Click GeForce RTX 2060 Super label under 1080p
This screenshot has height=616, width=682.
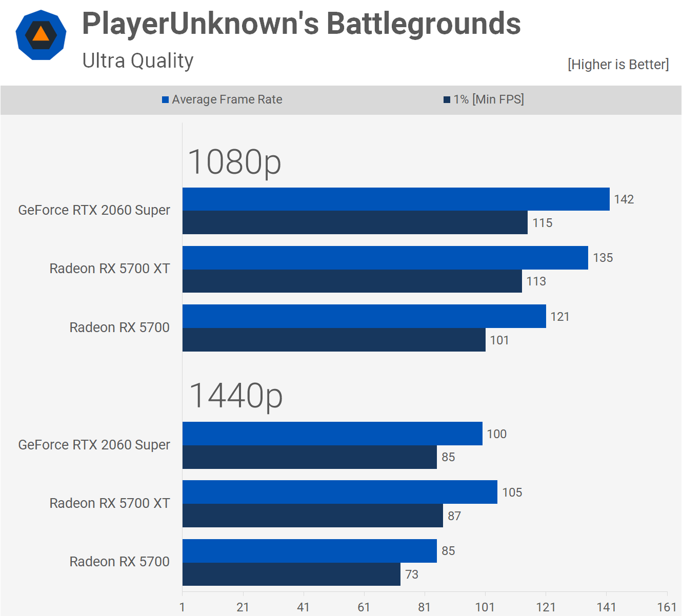pos(94,210)
